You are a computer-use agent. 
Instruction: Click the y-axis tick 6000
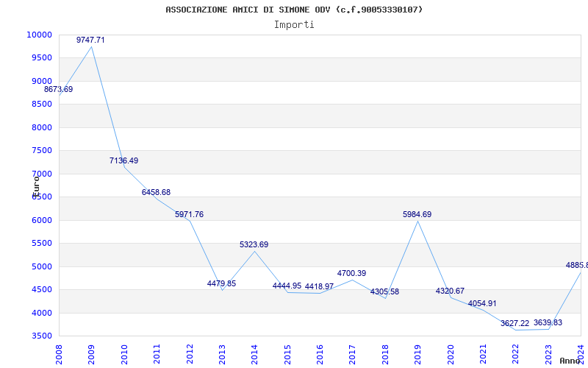(41, 220)
